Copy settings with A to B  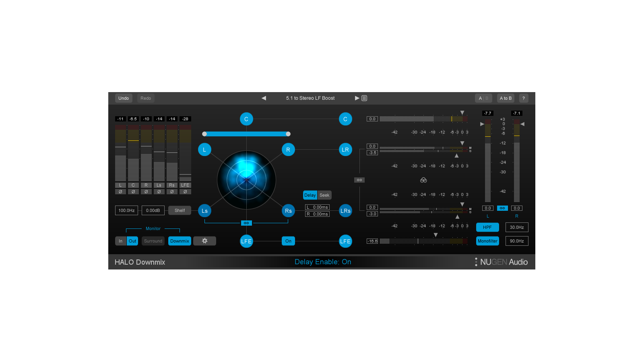pyautogui.click(x=506, y=98)
